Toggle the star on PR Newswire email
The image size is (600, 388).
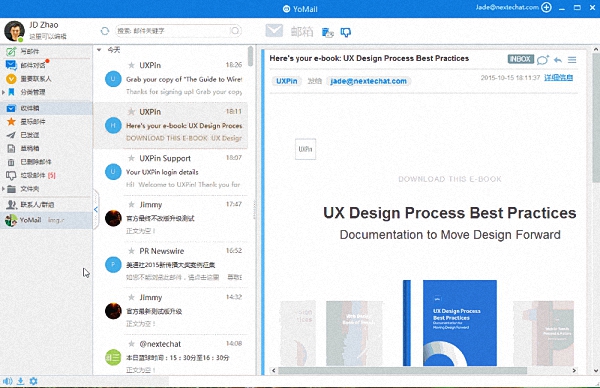tap(131, 251)
